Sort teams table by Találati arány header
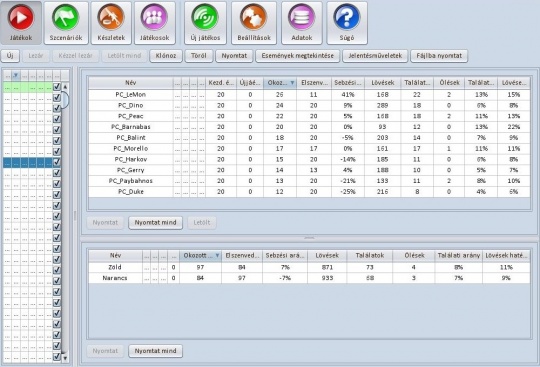 click(458, 255)
